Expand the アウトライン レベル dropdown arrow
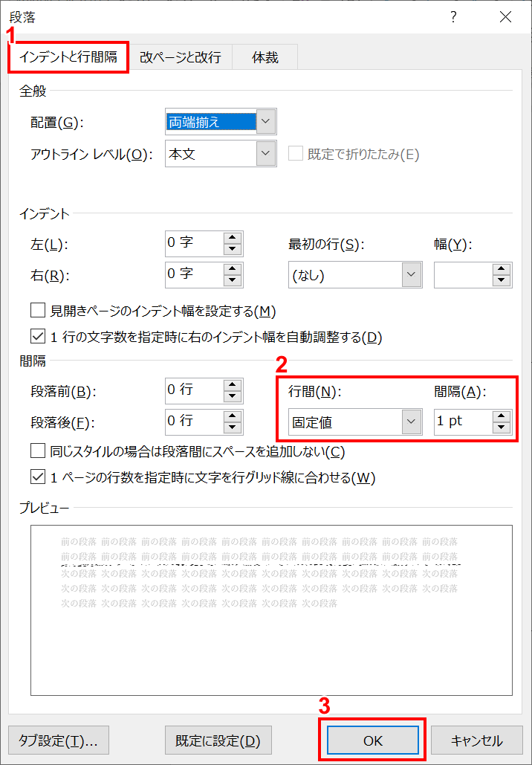The height and width of the screenshot is (765, 532). pos(265,154)
